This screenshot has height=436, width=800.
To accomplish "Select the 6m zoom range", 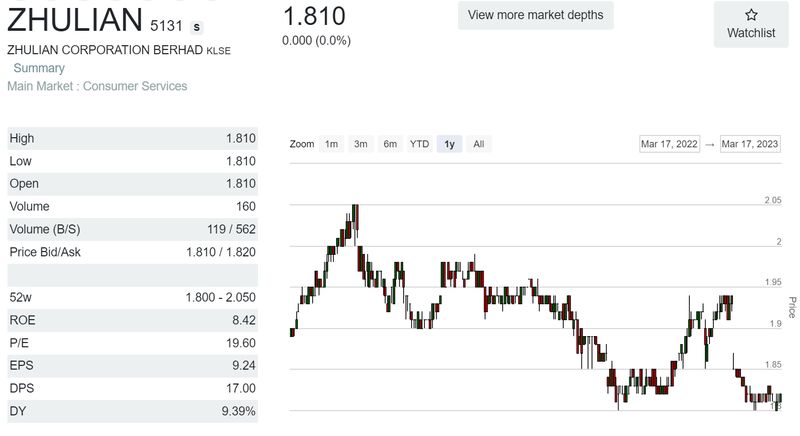I will [390, 144].
